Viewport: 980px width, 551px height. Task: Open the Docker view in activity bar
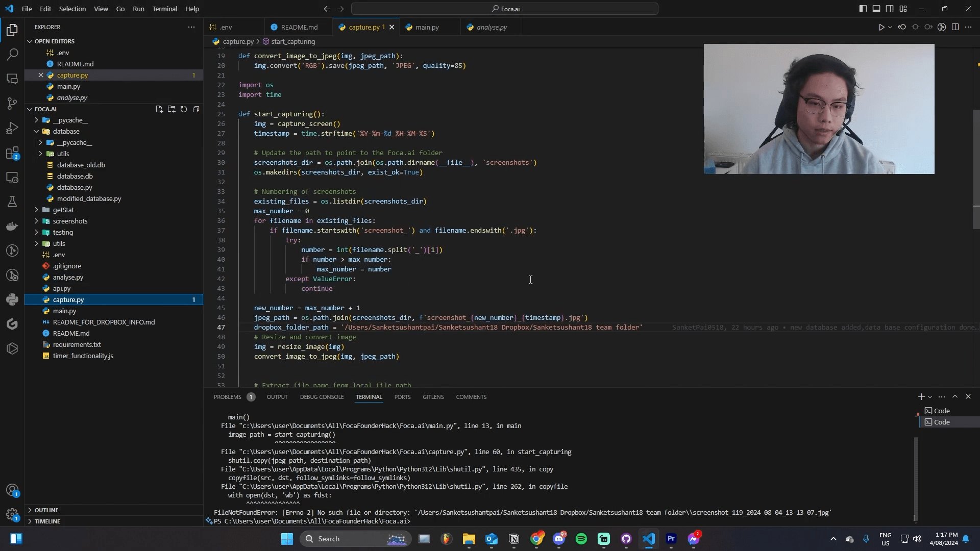pos(12,226)
